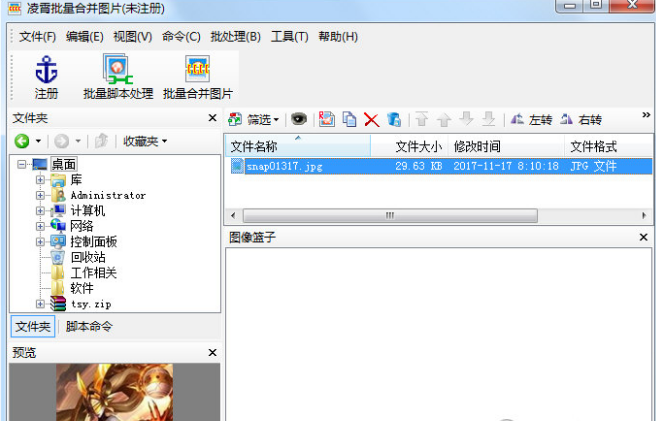The width and height of the screenshot is (656, 421).
Task: Click the copy files icon
Action: tap(349, 119)
